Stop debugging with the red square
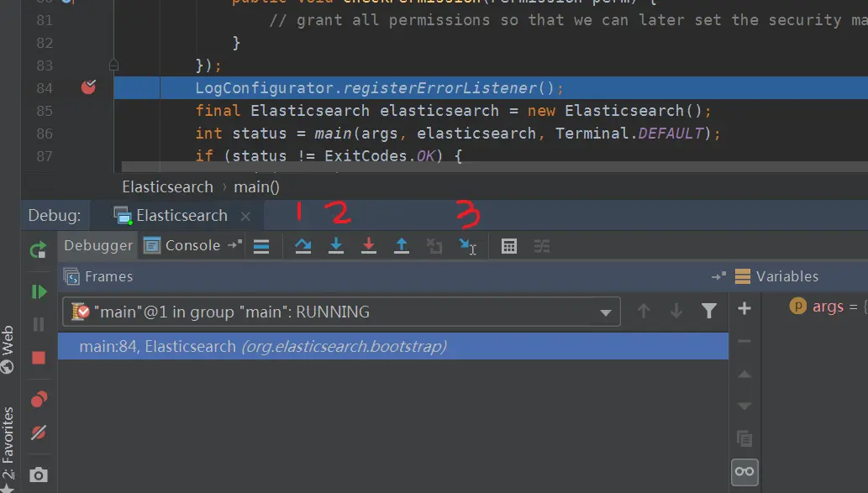The height and width of the screenshot is (493, 868). pyautogui.click(x=39, y=358)
